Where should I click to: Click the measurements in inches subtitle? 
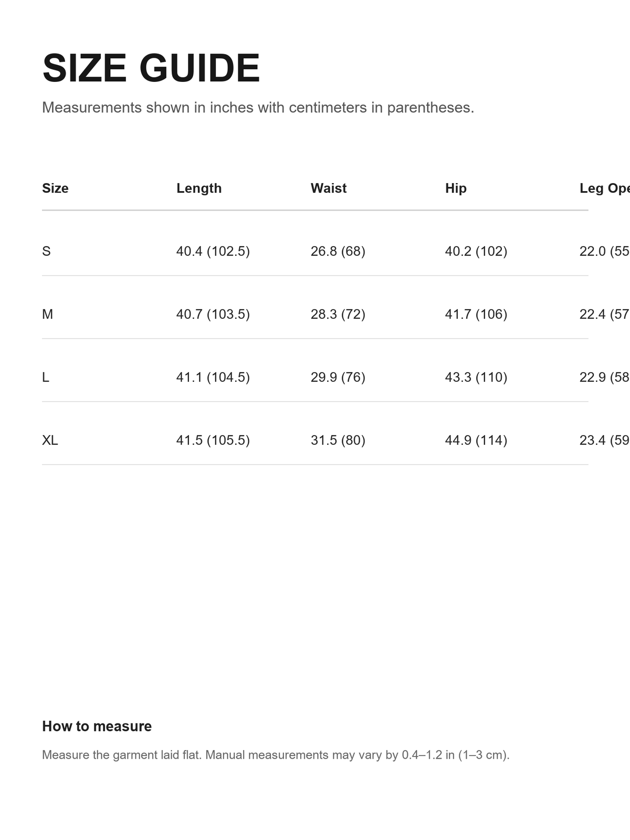coord(258,108)
